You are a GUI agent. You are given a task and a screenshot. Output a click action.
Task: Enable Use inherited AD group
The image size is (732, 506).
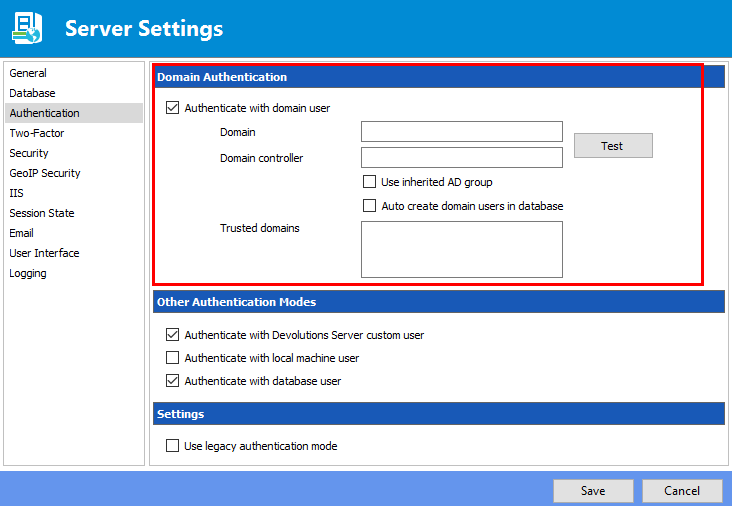369,182
